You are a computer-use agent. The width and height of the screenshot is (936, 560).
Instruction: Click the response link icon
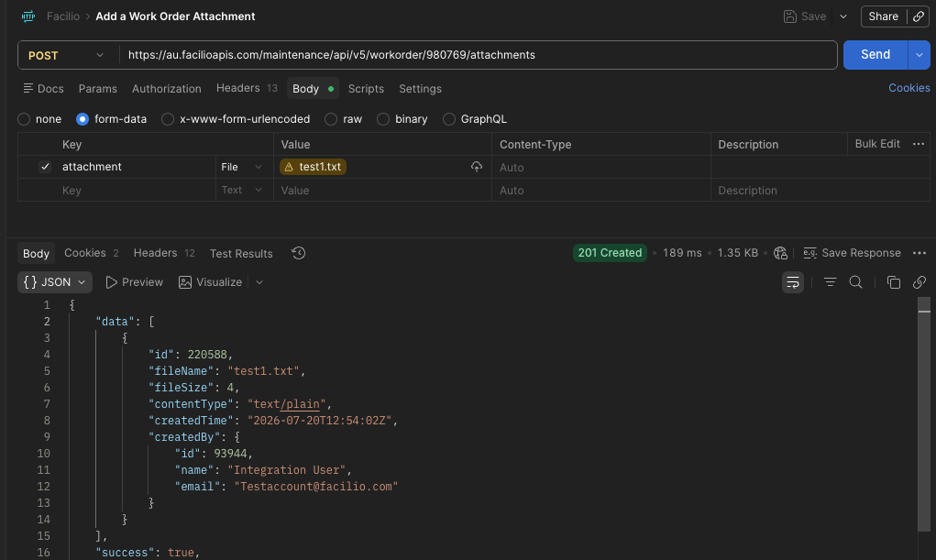pyautogui.click(x=919, y=282)
